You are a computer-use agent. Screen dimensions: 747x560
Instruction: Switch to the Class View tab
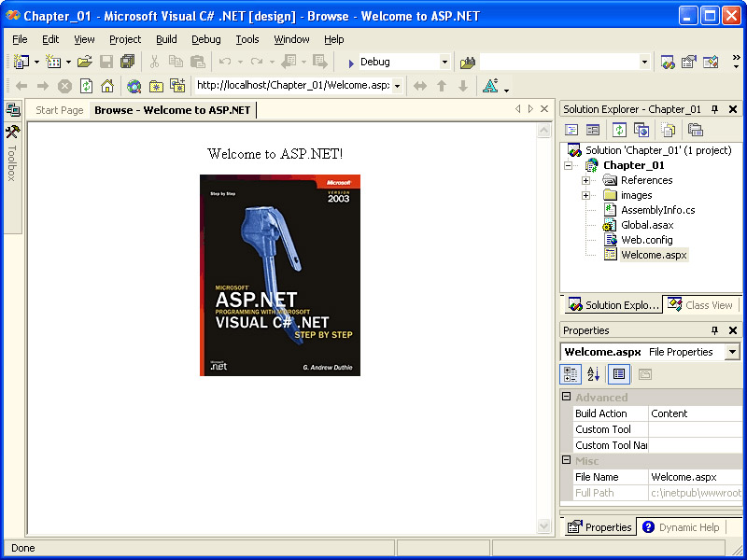(x=700, y=305)
